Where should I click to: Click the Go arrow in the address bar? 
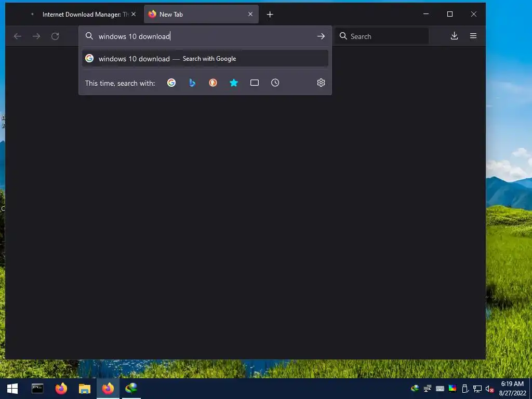click(x=321, y=36)
